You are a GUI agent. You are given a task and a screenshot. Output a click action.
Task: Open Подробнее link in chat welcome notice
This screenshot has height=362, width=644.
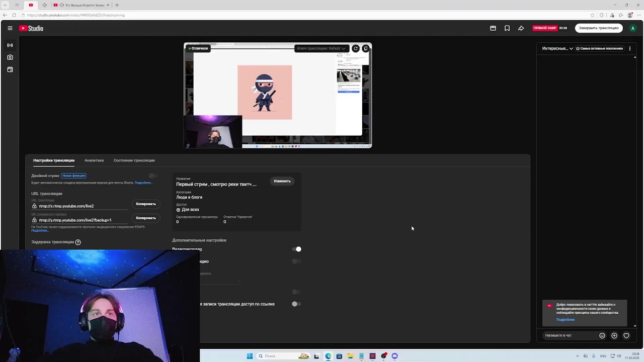coord(566,320)
